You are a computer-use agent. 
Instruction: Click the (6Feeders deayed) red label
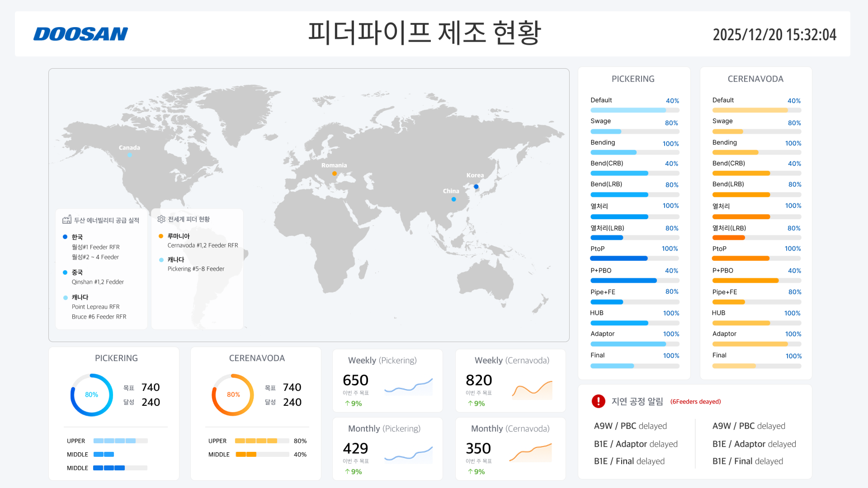click(x=696, y=401)
